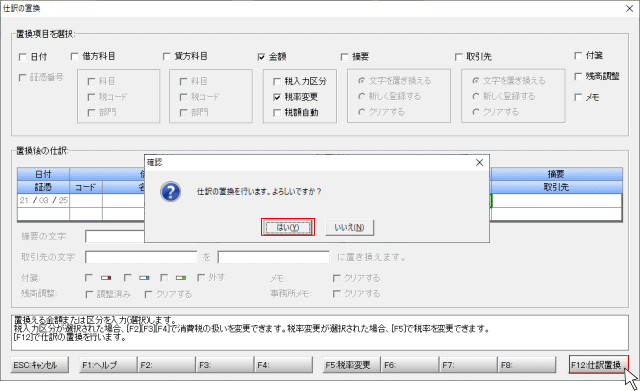
Task: Toggle the 日付 checkbox
Action: click(23, 57)
